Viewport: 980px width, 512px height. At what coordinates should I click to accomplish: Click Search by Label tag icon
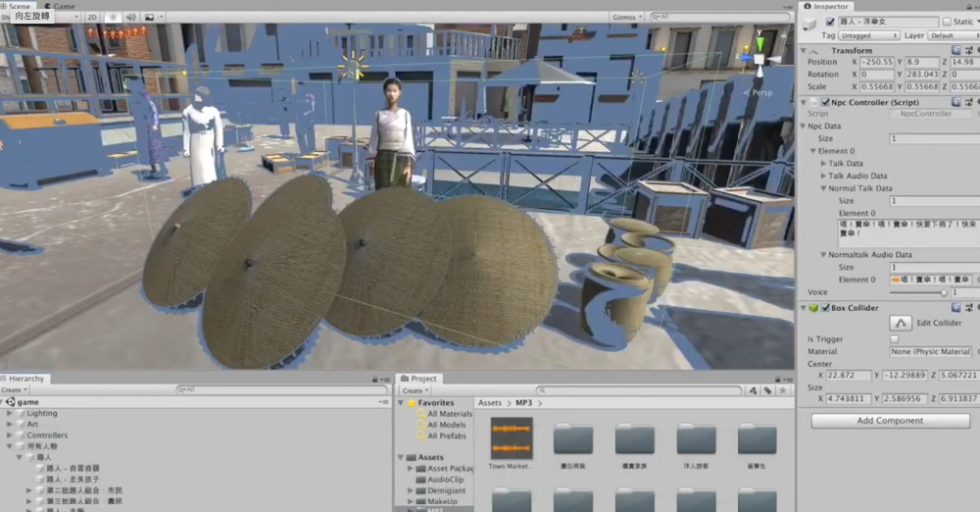pos(767,390)
